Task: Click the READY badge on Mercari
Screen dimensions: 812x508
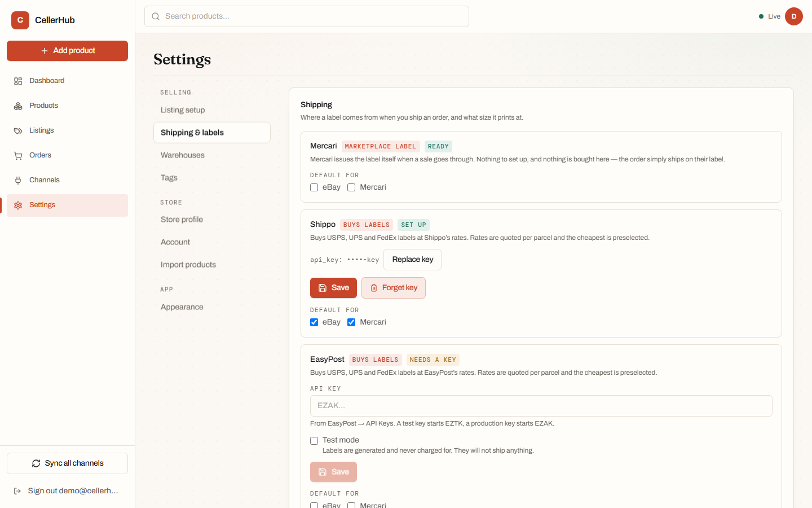Action: click(438, 147)
